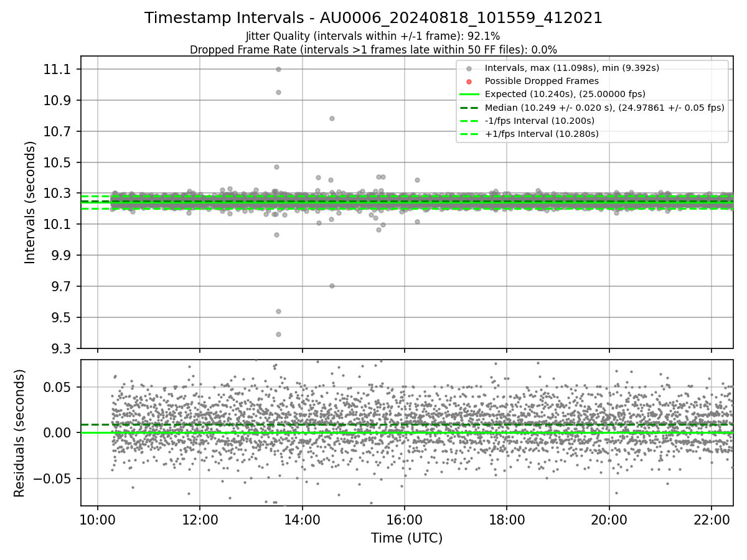
Task: Select the 'Jitter Quality' 92.1% subtitle line
Action: coord(374,36)
